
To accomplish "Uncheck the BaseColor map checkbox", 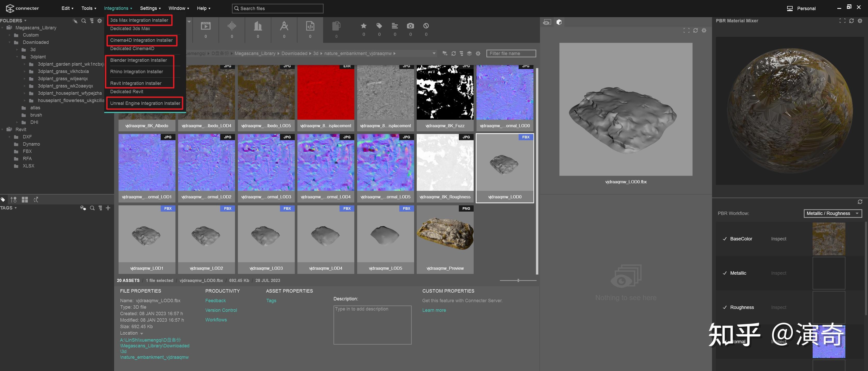I will (725, 239).
